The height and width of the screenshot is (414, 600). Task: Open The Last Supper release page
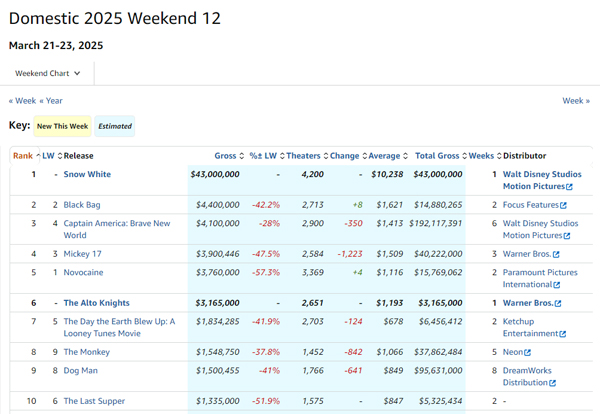(x=94, y=401)
